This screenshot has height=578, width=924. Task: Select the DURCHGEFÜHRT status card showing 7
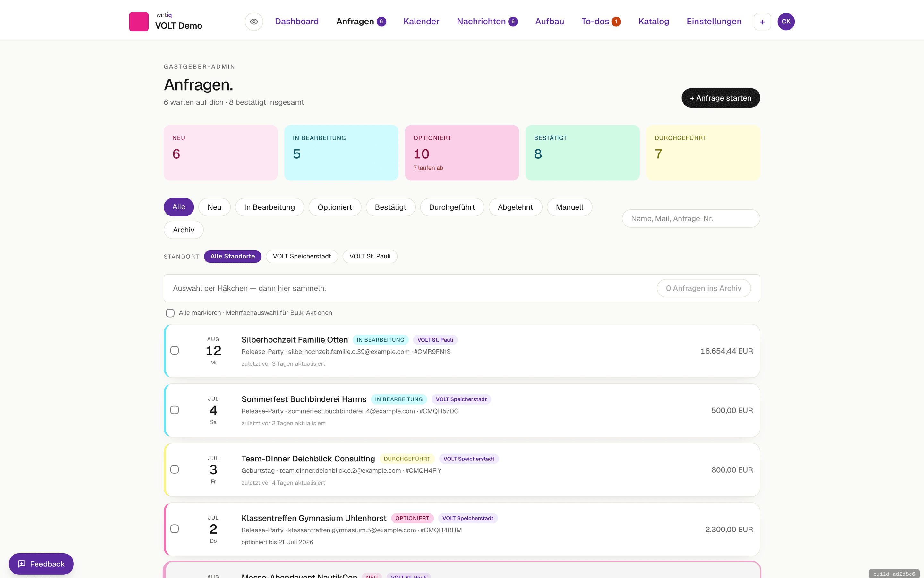[703, 153]
